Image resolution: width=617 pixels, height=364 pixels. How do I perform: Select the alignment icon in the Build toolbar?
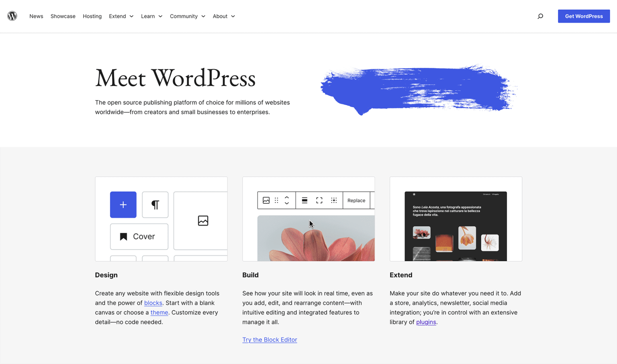tap(304, 200)
